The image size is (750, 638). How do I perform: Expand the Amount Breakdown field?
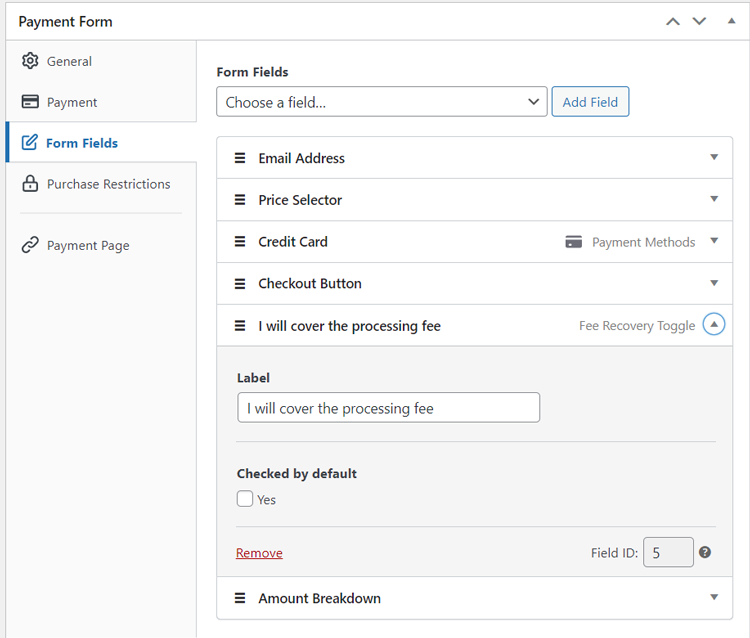pos(714,597)
